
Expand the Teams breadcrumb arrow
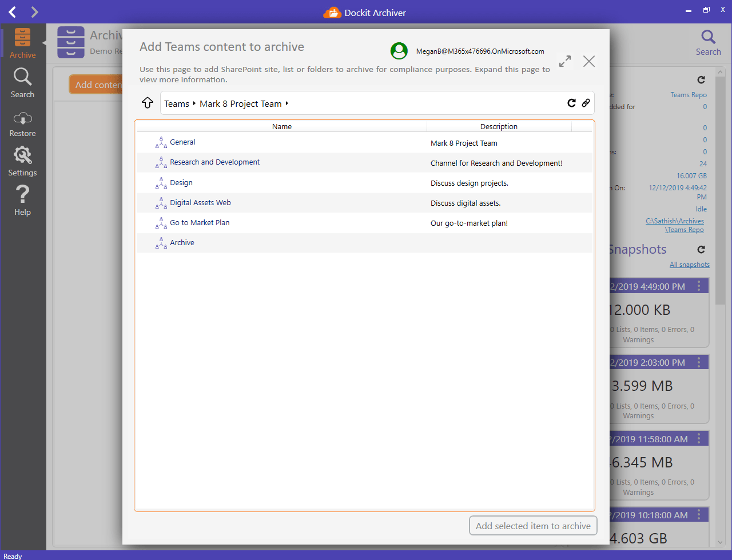pyautogui.click(x=194, y=103)
